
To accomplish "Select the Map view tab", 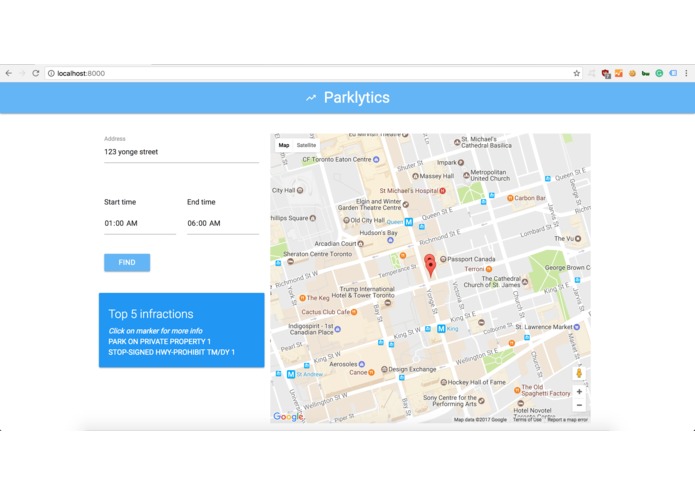I will 284,145.
